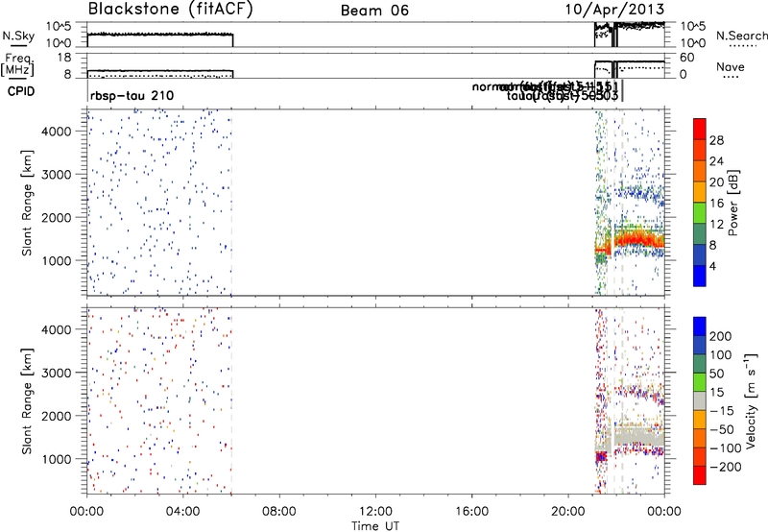Select the 'Beam 06' heading
This screenshot has height=532, width=768.
[374, 11]
